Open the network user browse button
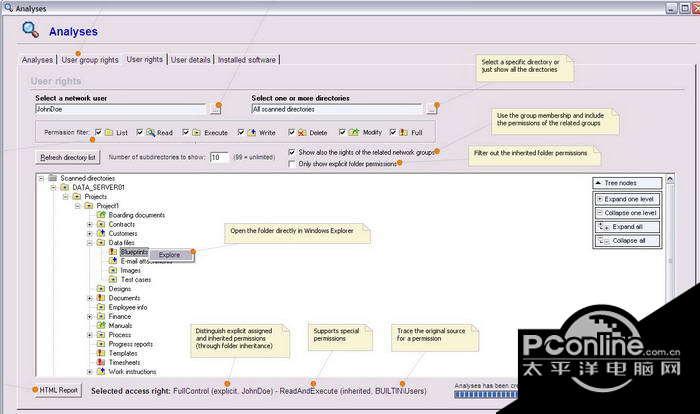The image size is (700, 414). coord(216,109)
